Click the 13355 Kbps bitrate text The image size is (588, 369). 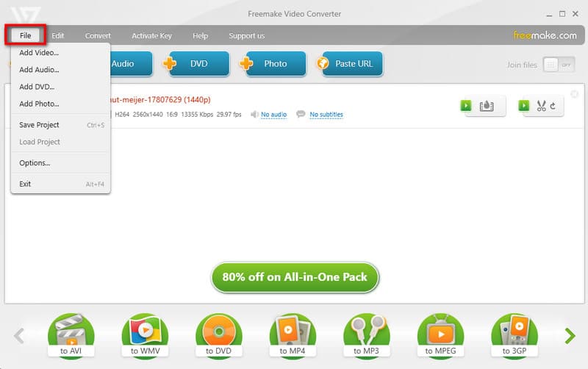click(197, 115)
